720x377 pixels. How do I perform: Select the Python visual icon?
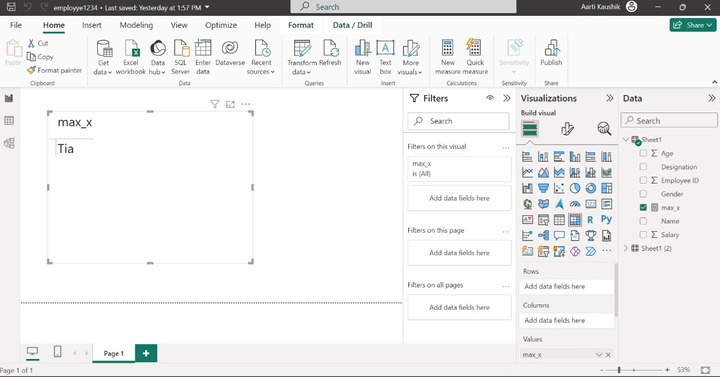[x=606, y=219]
